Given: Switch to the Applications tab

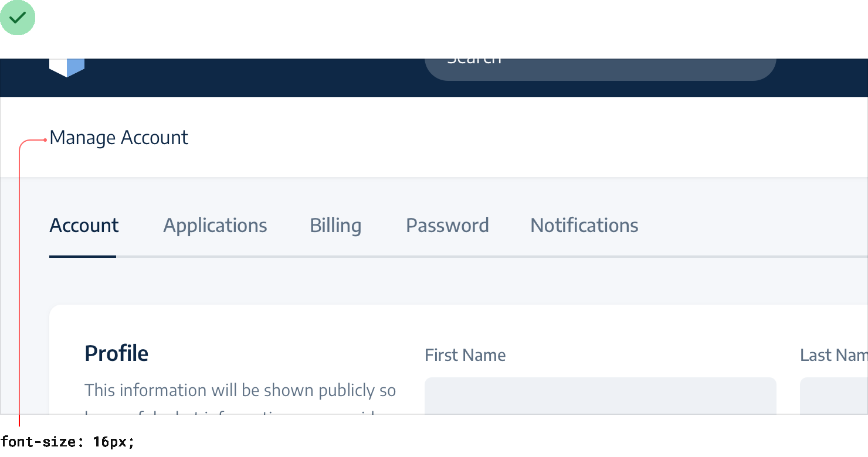Looking at the screenshot, I should (x=215, y=226).
